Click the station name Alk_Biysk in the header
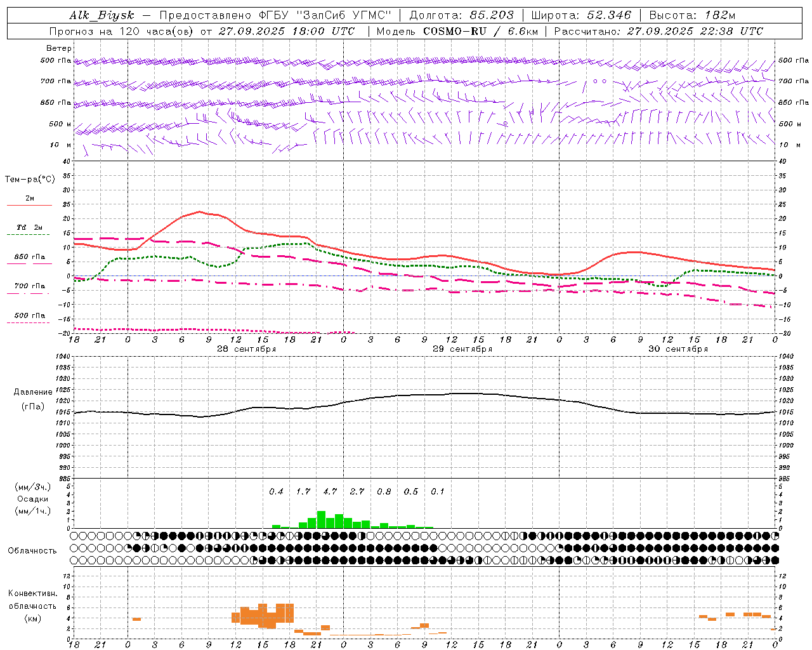Image resolution: width=812 pixels, height=650 pixels. 101,15
